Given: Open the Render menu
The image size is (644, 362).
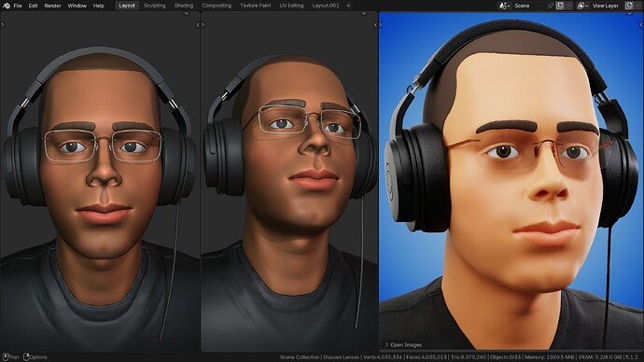Looking at the screenshot, I should [52, 6].
